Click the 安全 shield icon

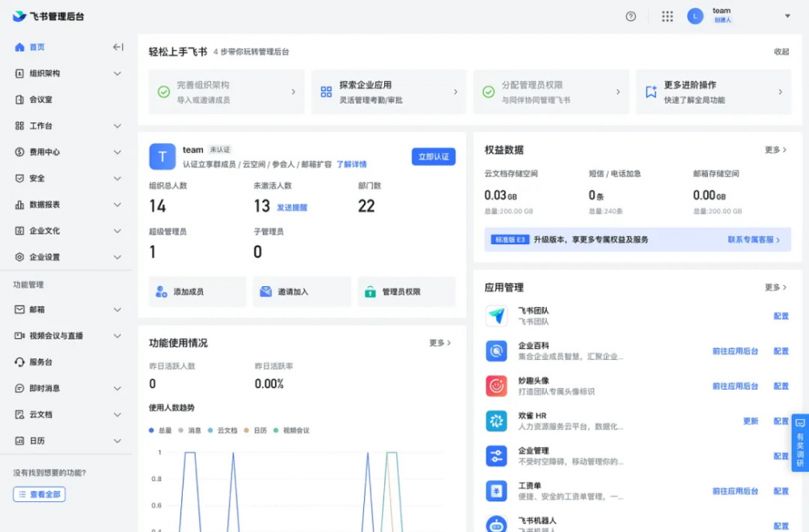[19, 179]
